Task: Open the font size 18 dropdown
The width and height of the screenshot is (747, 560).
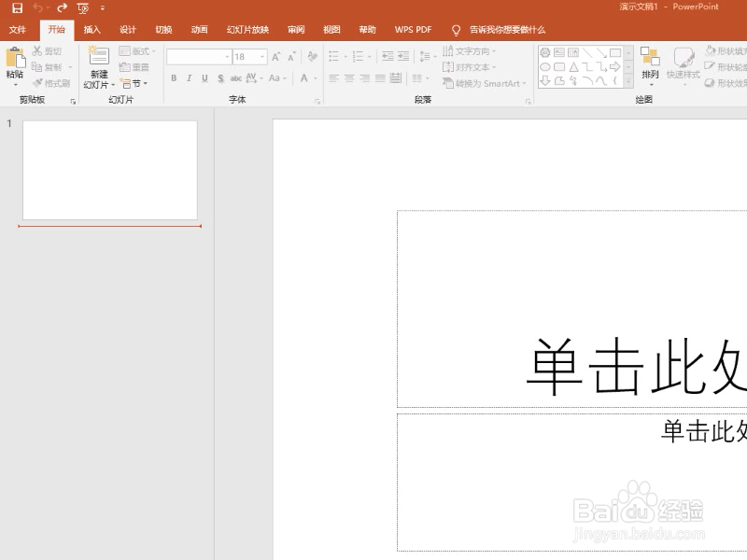Action: tap(262, 57)
